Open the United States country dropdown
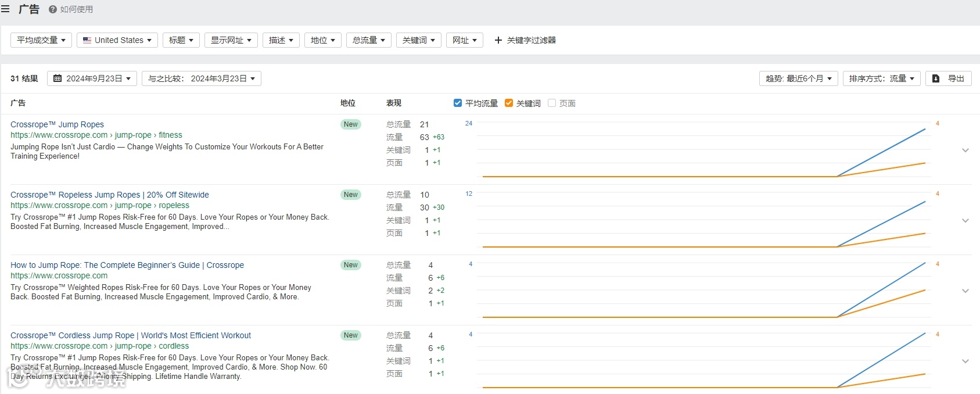Image resolution: width=980 pixels, height=394 pixels. click(117, 40)
